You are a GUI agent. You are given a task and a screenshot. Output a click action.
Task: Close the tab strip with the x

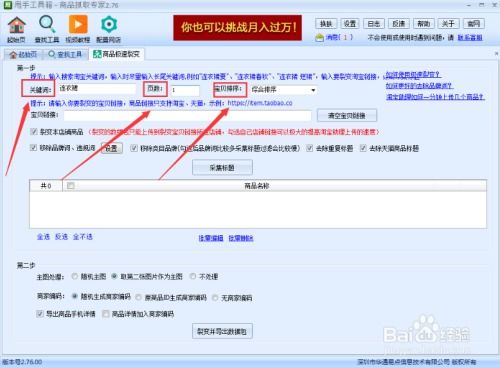tap(496, 53)
